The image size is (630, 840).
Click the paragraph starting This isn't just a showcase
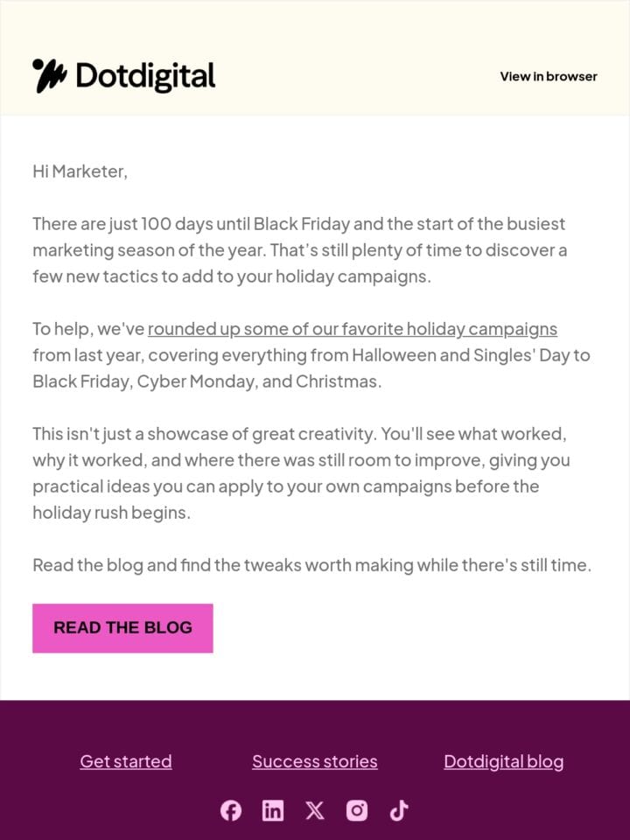click(301, 473)
